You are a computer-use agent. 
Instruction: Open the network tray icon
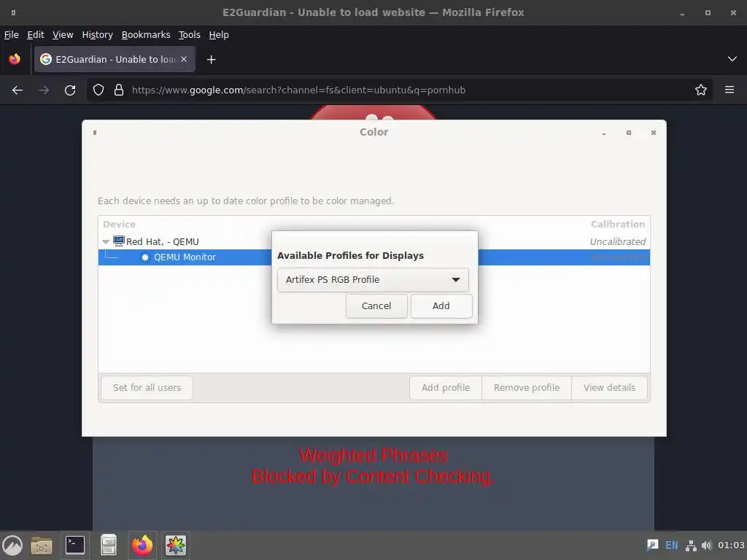(x=691, y=545)
